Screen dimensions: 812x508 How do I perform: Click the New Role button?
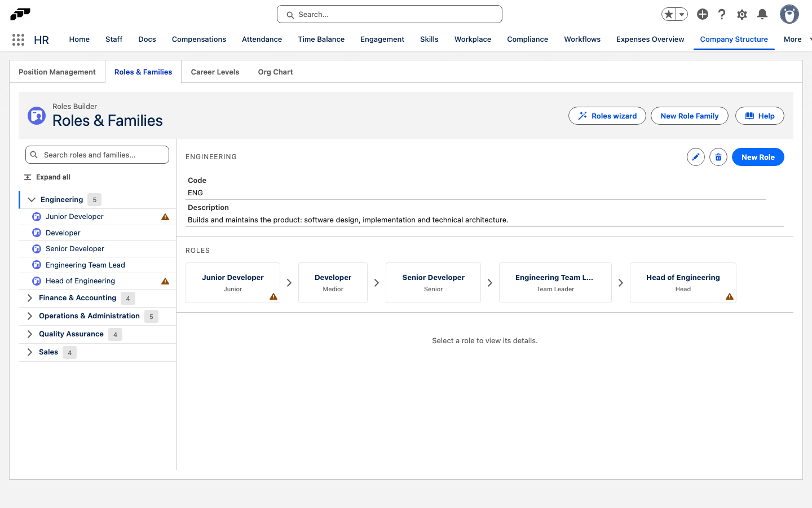point(758,157)
